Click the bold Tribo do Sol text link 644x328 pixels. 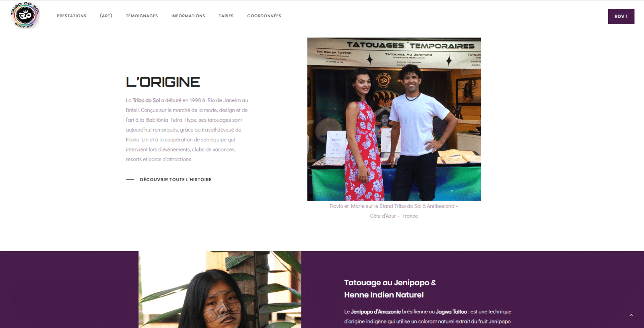point(146,100)
